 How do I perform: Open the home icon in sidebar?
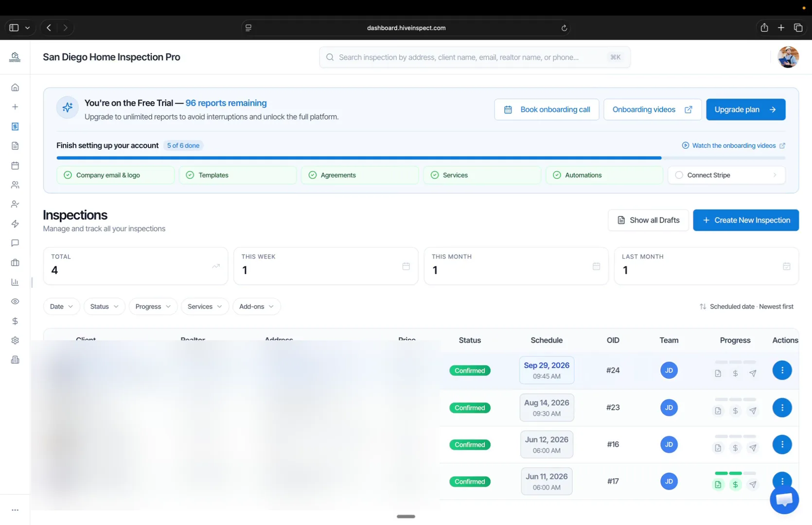point(15,87)
